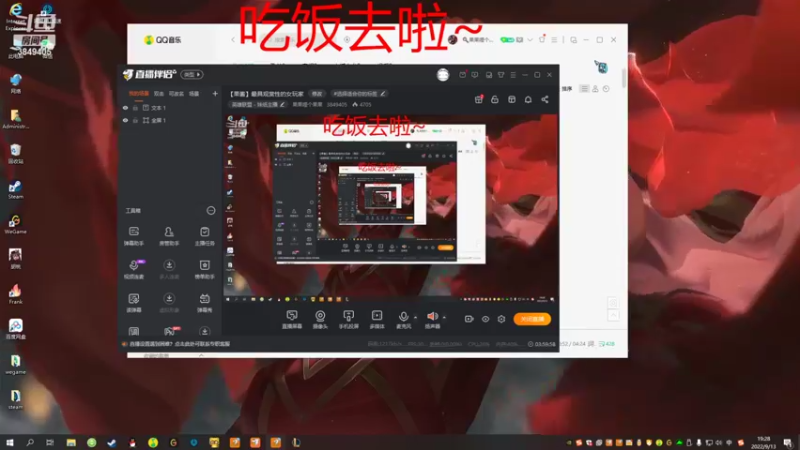This screenshot has height=450, width=800.
Task: Expand the microphone options arrow
Action: (x=415, y=317)
